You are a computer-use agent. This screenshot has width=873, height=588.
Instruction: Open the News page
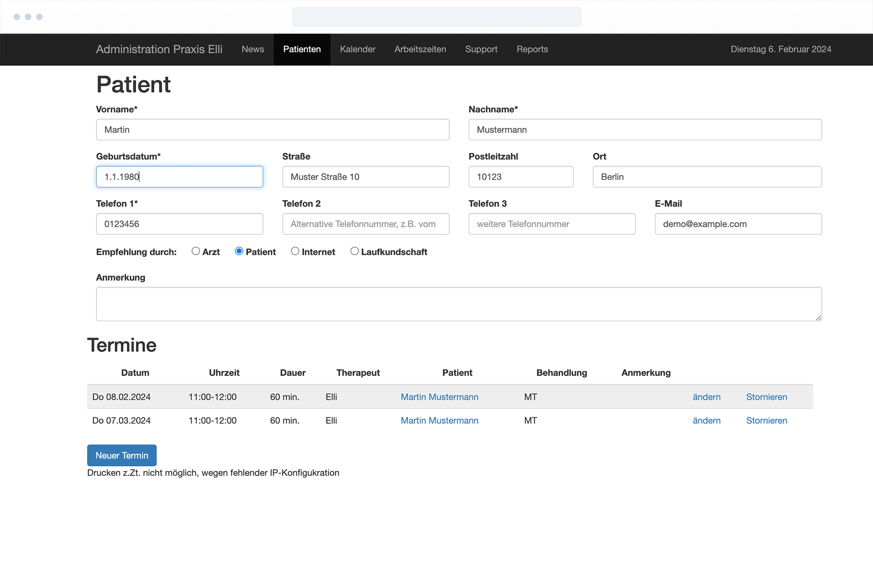253,49
